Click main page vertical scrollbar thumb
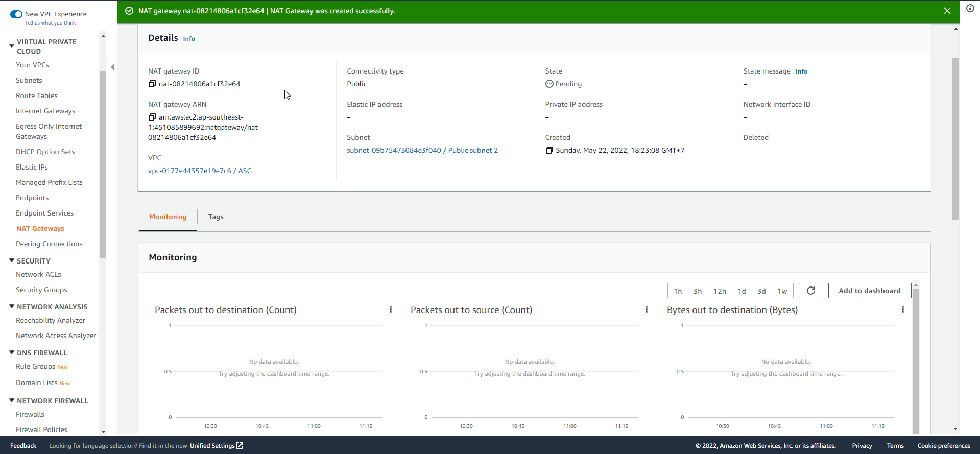980x454 pixels. (x=955, y=139)
